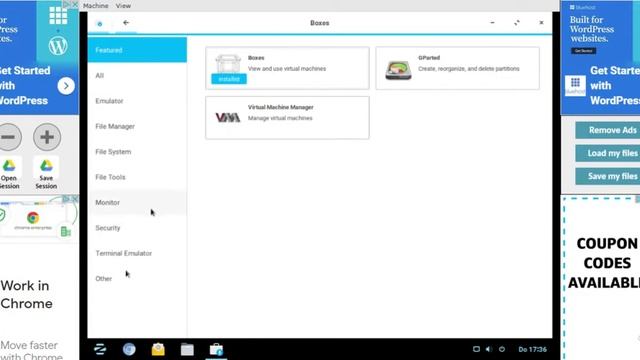
Task: Open the File System category
Action: click(137, 151)
